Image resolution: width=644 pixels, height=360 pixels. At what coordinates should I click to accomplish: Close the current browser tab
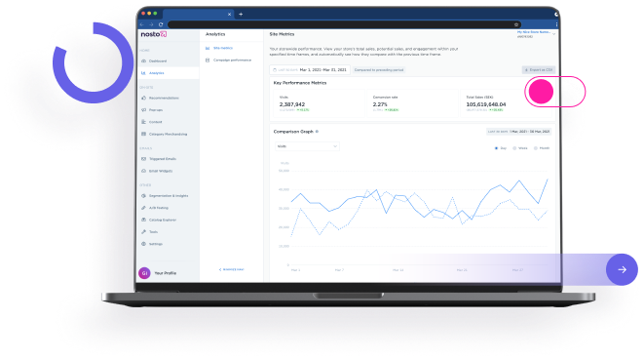click(x=229, y=15)
